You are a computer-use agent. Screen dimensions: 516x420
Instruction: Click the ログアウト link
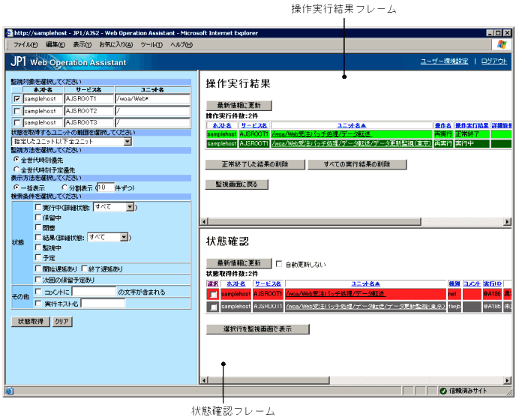pos(494,61)
